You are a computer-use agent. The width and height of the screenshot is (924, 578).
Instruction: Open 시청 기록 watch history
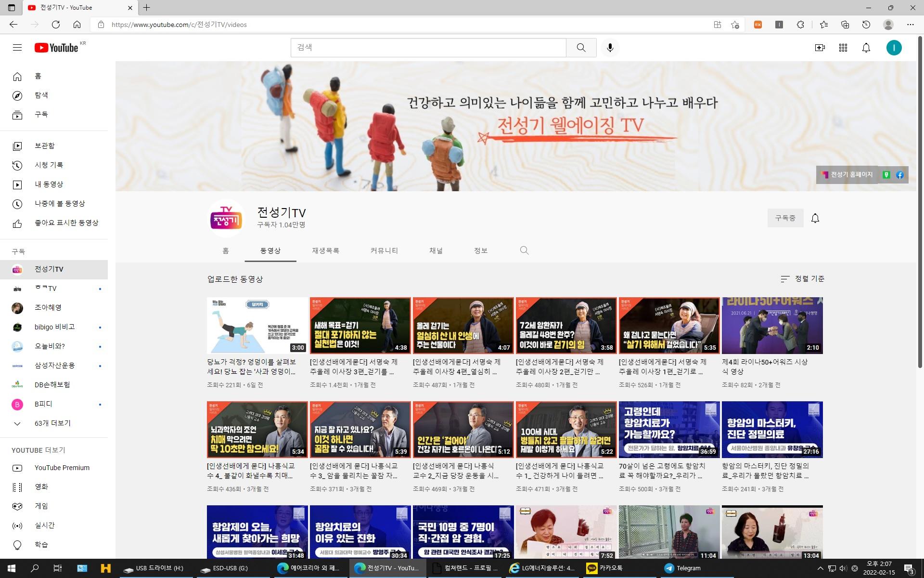(54, 165)
